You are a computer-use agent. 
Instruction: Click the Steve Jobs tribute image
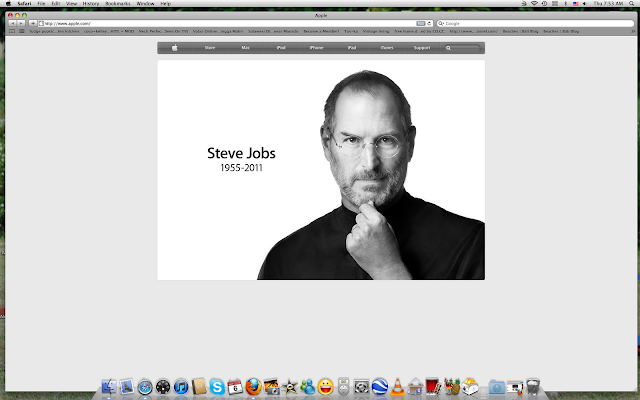click(321, 170)
